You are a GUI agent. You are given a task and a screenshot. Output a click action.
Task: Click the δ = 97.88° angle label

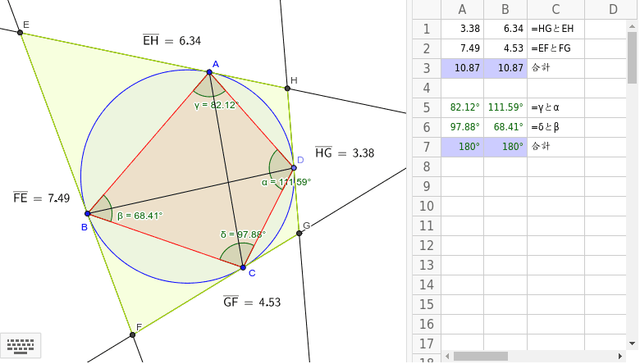[243, 234]
